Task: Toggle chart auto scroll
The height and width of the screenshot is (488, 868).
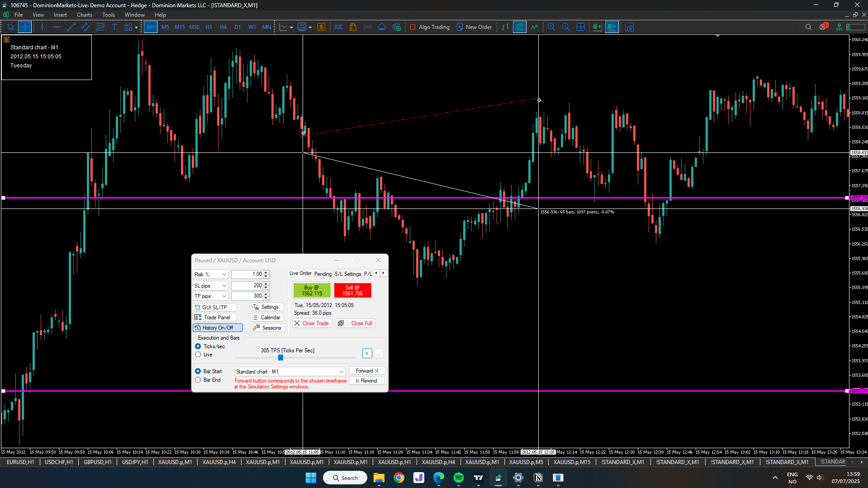Action: point(597,27)
